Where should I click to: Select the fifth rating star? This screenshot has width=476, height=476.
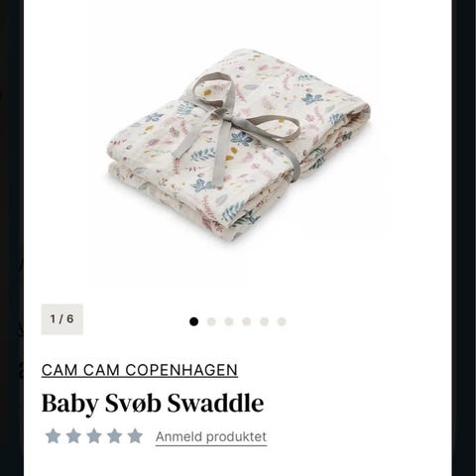[x=135, y=436]
